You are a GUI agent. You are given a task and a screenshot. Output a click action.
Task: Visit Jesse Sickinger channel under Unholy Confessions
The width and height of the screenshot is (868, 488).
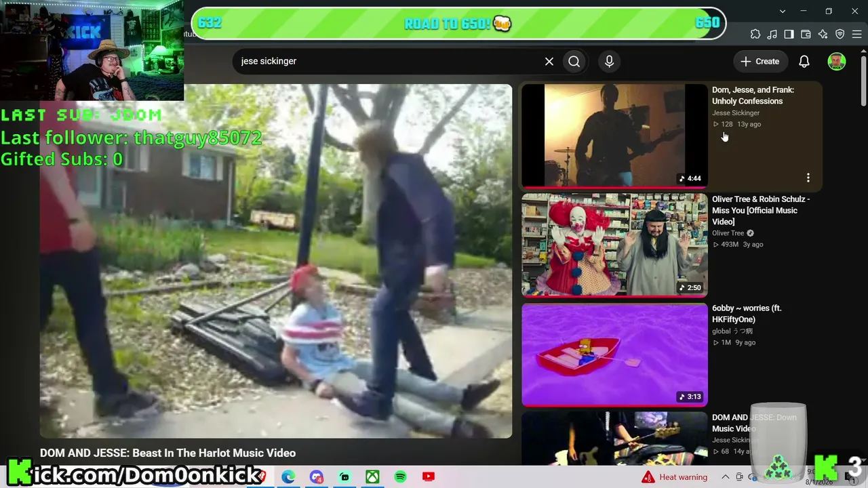point(736,113)
